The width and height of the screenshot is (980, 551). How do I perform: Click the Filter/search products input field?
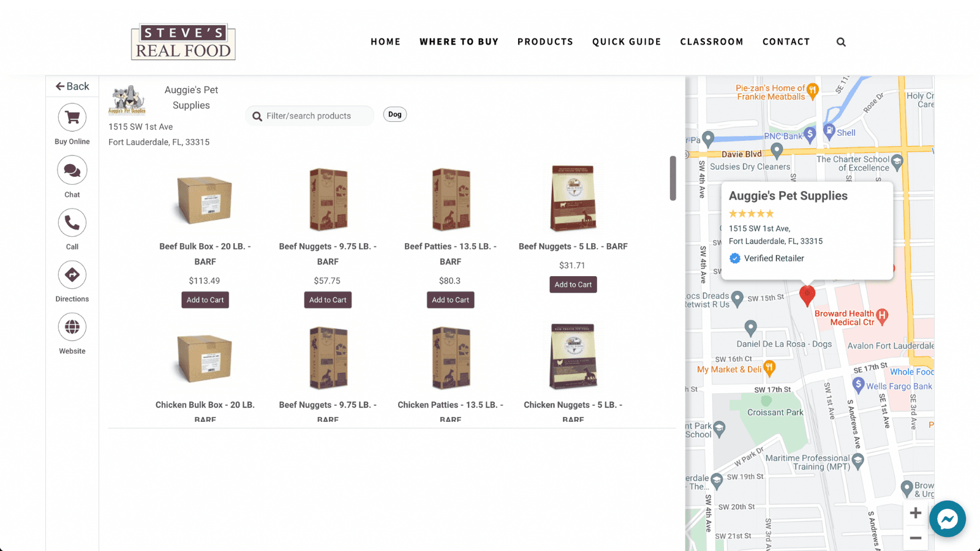tap(309, 115)
